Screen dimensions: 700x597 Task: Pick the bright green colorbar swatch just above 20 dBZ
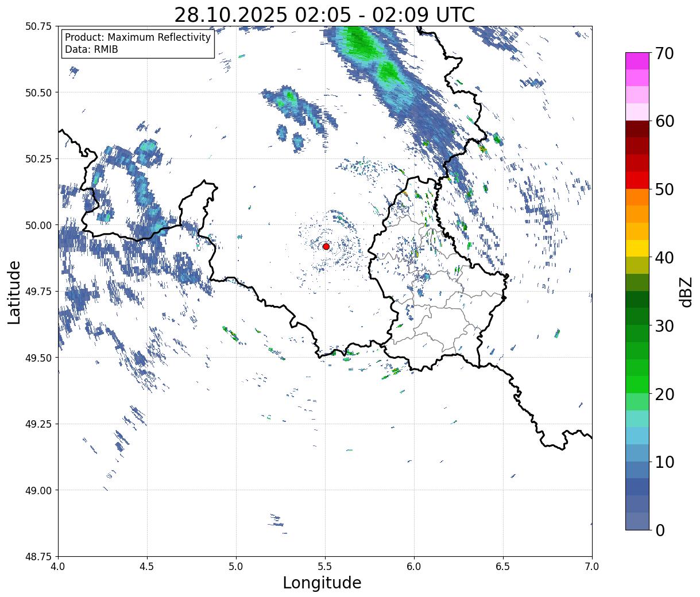pyautogui.click(x=637, y=385)
